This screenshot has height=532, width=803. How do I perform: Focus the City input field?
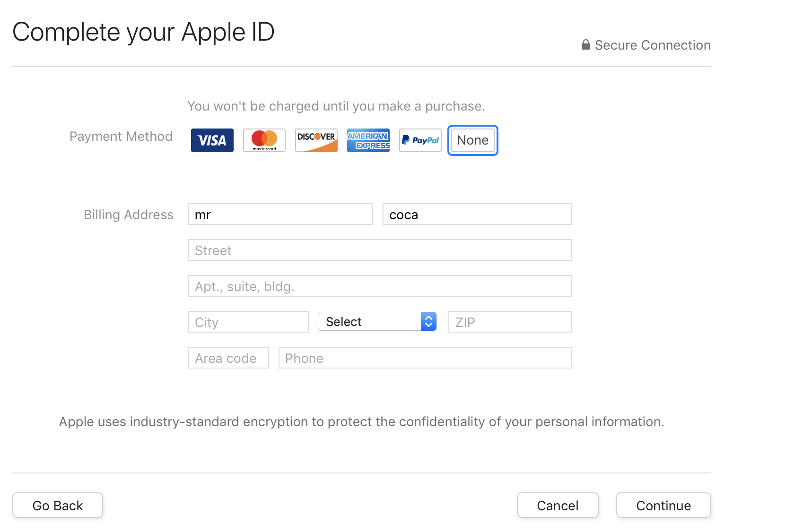[x=248, y=322]
